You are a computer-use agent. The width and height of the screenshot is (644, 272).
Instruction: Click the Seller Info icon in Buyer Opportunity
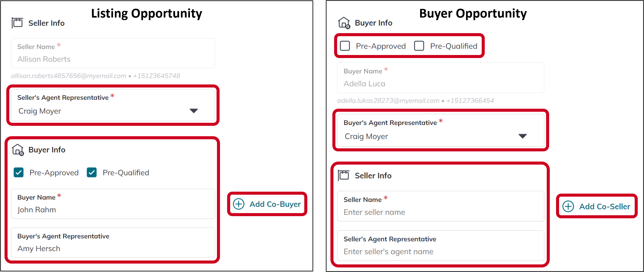click(344, 175)
